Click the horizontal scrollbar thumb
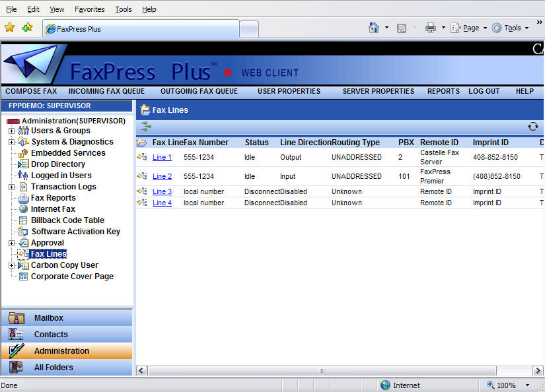 322,371
